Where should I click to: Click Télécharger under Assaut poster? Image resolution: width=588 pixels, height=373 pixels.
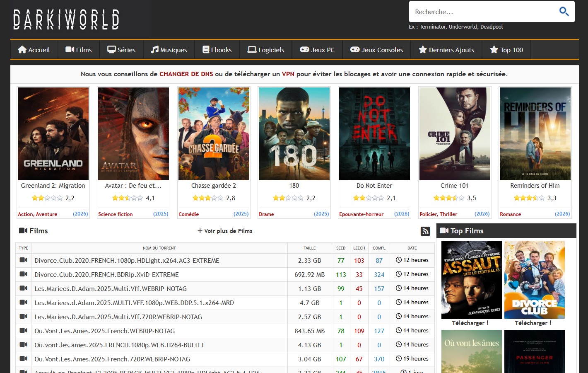tap(470, 323)
